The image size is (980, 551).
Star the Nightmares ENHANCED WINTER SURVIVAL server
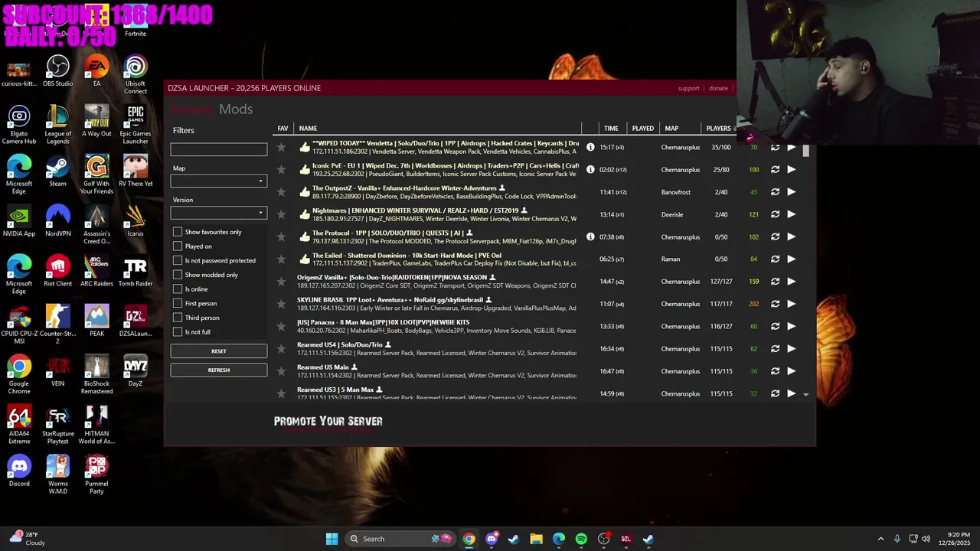[281, 214]
